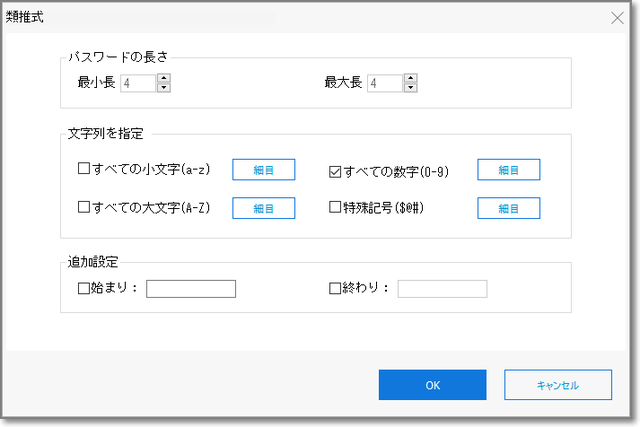Open 細目 for uppercase letters (A-Z)

[x=264, y=208]
